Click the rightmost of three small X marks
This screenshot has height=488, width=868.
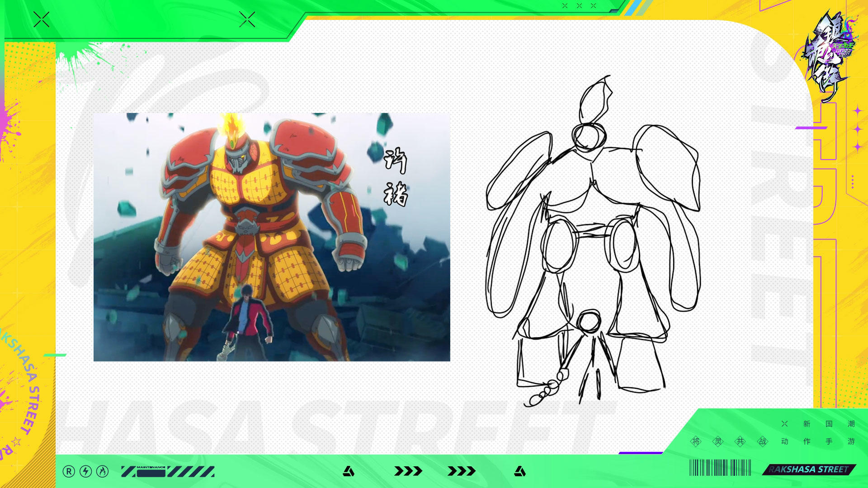(x=594, y=6)
